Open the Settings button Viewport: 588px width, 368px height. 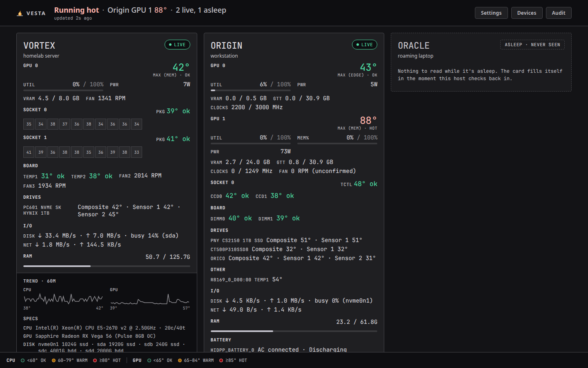pos(491,13)
